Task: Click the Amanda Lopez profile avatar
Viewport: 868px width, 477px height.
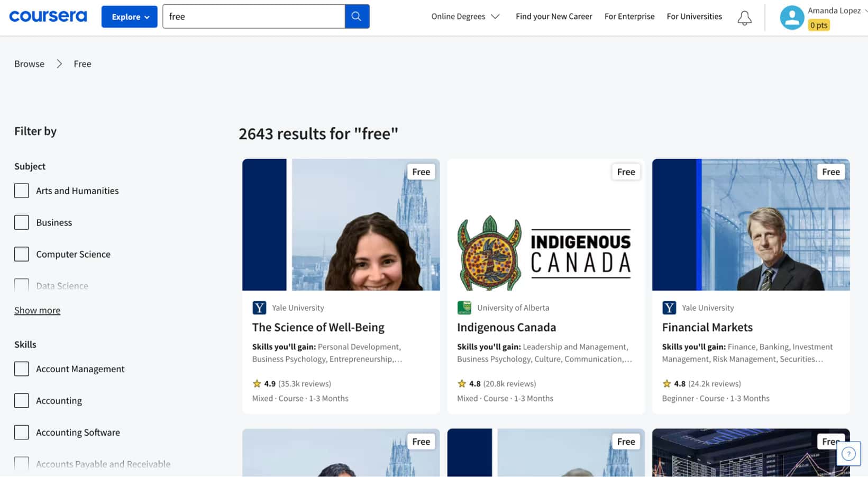Action: coord(792,17)
